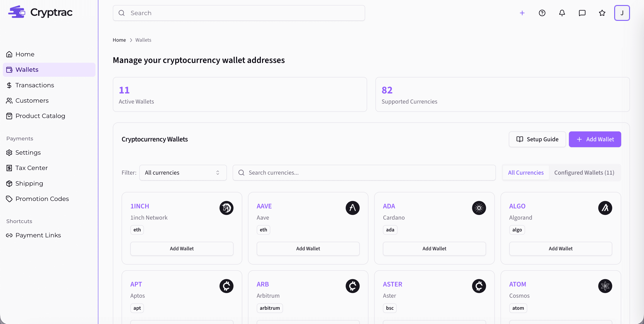
Task: Click the Aave logo icon
Action: (x=352, y=208)
